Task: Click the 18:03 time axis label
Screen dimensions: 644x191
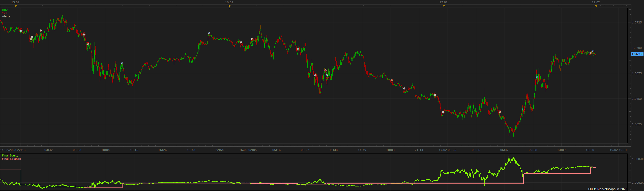Action: pos(391,150)
